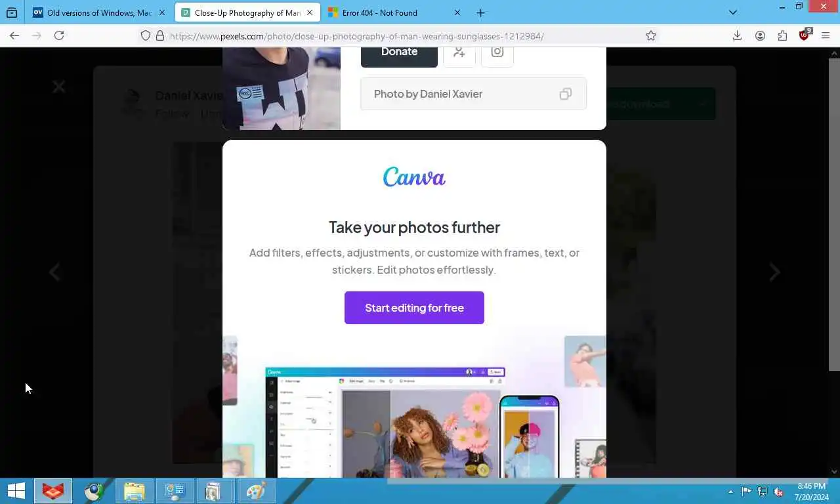The width and height of the screenshot is (840, 504).
Task: Click the Donate button
Action: (x=399, y=54)
